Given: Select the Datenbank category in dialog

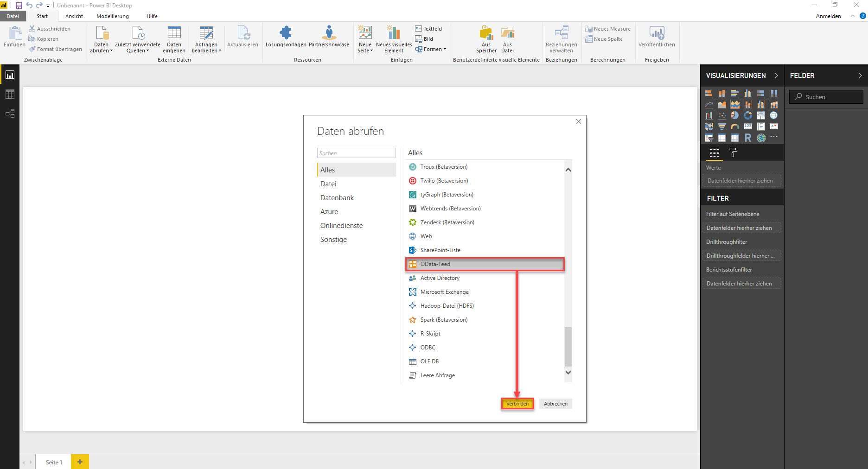Looking at the screenshot, I should point(337,198).
